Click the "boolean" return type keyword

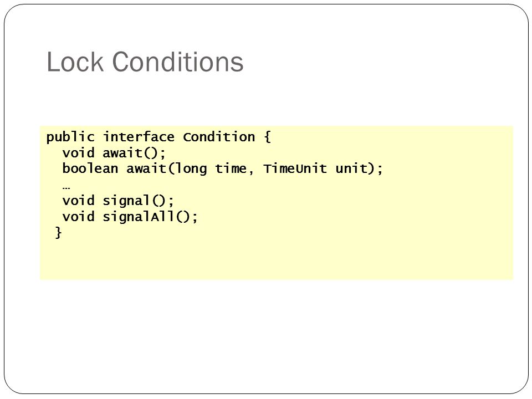(90, 168)
